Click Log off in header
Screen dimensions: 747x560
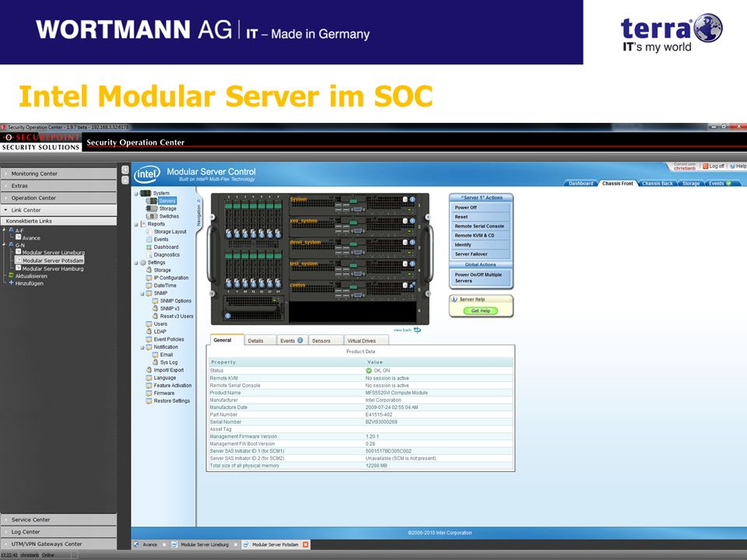[x=714, y=166]
